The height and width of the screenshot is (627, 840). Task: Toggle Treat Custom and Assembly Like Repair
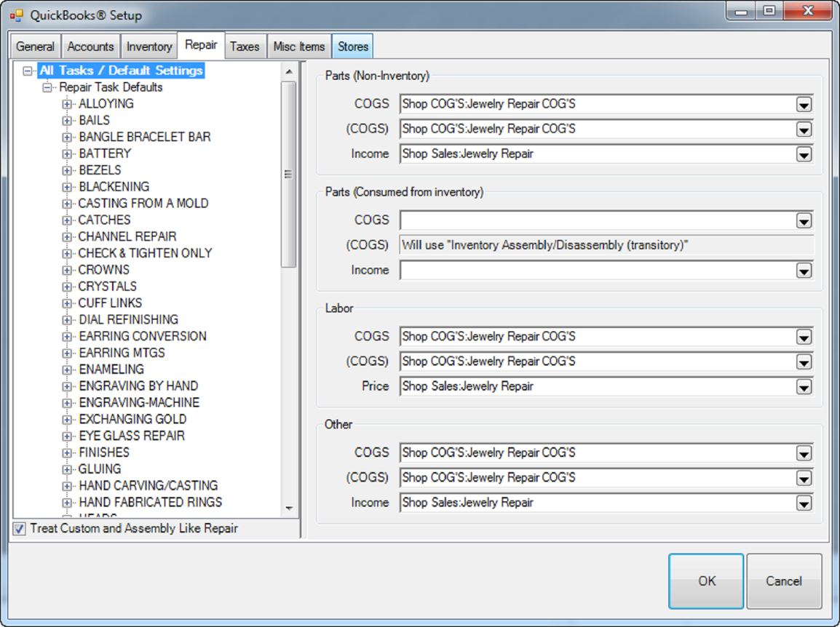tap(20, 529)
